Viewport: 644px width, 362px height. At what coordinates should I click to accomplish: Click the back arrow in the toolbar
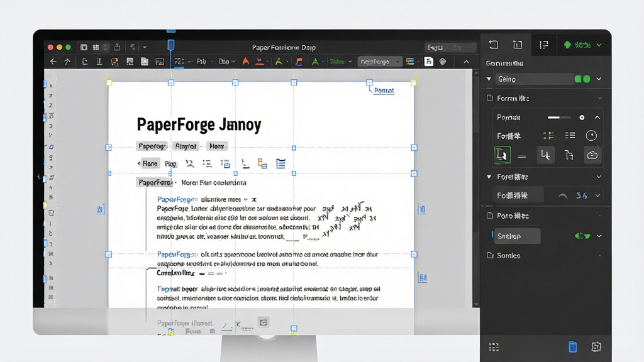click(53, 62)
